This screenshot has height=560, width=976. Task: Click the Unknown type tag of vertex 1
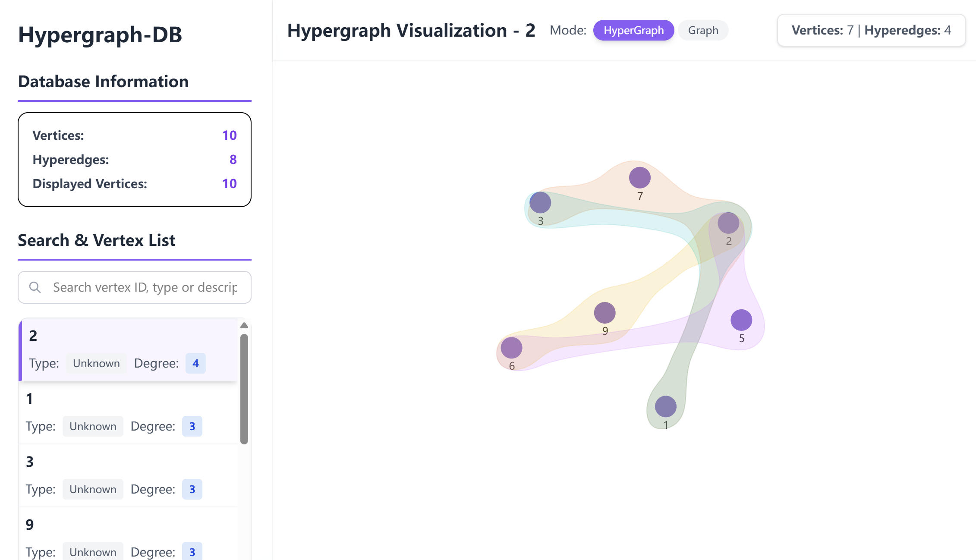coord(93,426)
